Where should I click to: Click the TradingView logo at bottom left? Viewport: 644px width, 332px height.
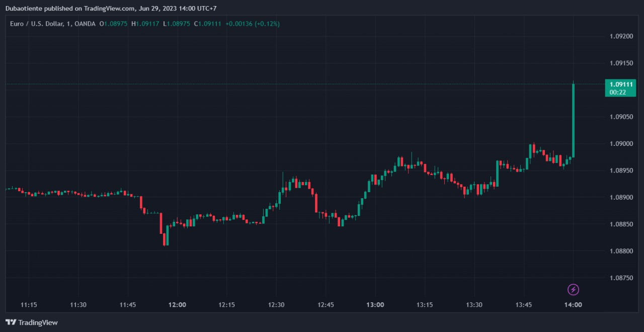32,322
